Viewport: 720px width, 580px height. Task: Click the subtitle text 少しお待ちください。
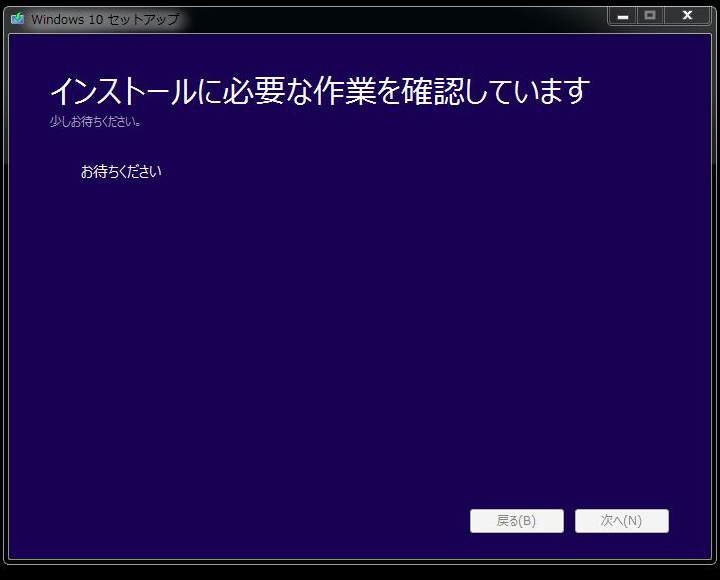pyautogui.click(x=95, y=122)
